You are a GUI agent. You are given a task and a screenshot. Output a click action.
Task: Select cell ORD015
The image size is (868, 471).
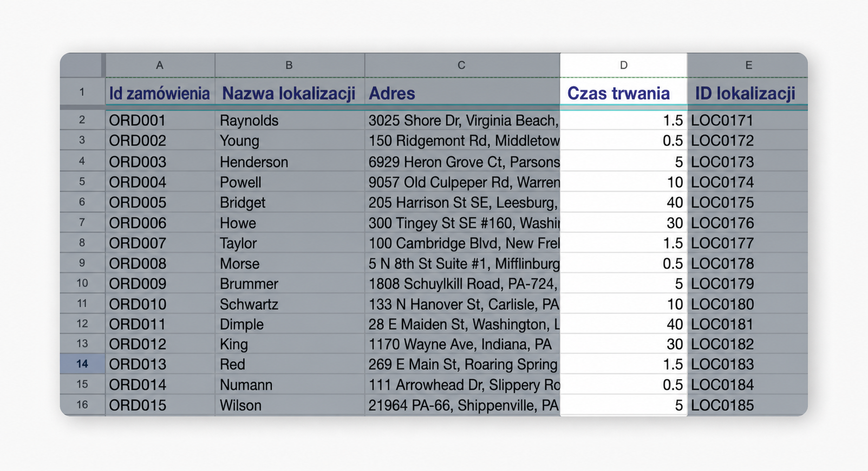(160, 405)
